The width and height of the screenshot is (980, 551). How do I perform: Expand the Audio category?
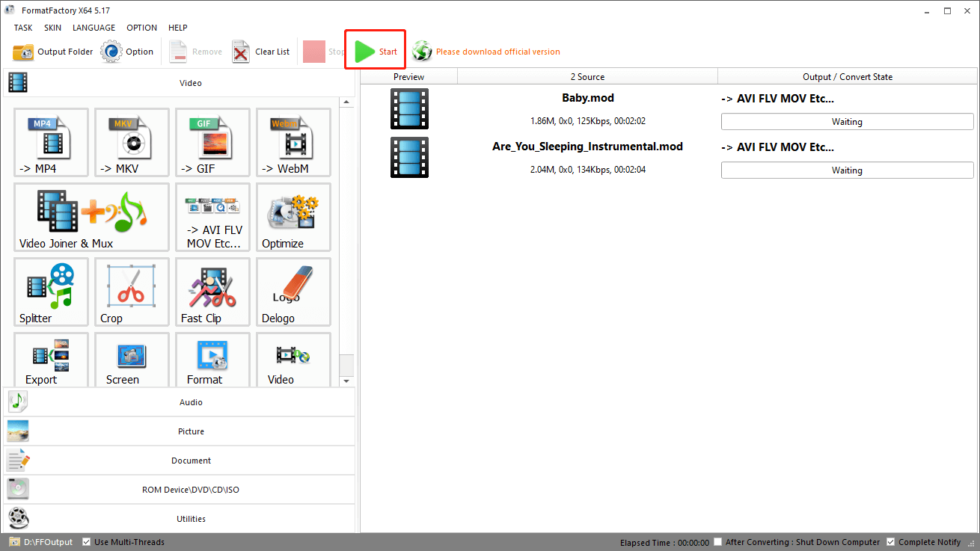178,402
